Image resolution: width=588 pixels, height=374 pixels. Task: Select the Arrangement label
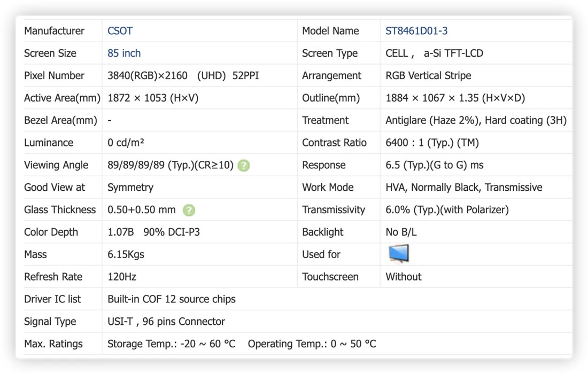click(x=331, y=76)
